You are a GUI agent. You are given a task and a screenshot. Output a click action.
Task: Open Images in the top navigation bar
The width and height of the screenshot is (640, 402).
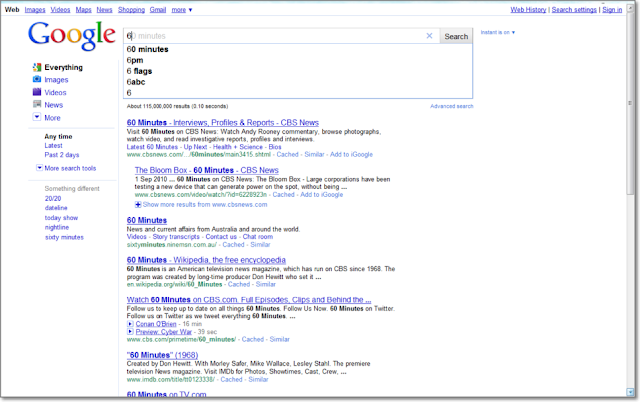[x=35, y=10]
